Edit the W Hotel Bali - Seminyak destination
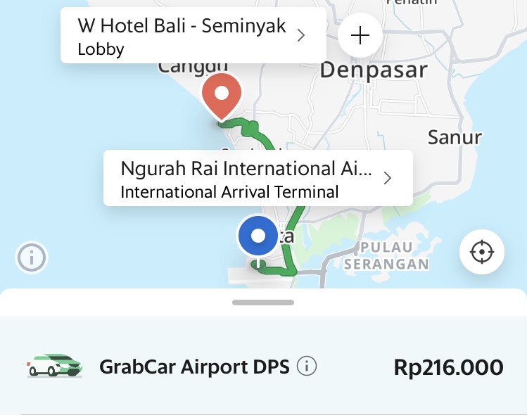Screen dimensions: 527x420 click(193, 35)
